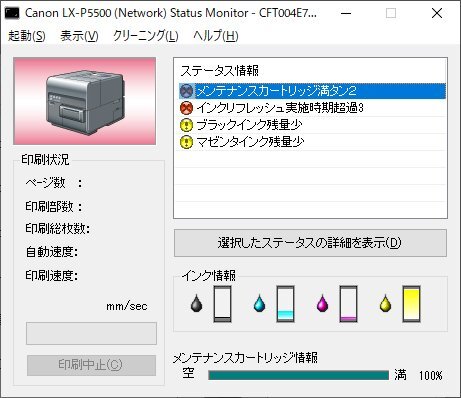Click the magenta ink drop icon
Screen dimensions: 461x398
322,303
